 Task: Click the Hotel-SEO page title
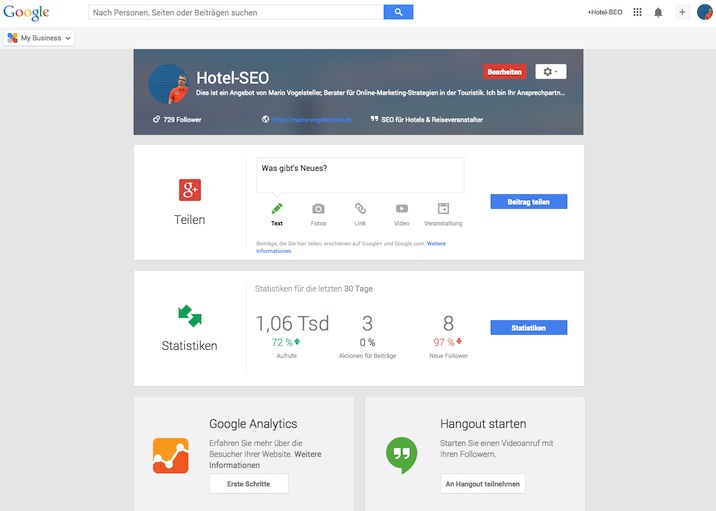click(232, 78)
